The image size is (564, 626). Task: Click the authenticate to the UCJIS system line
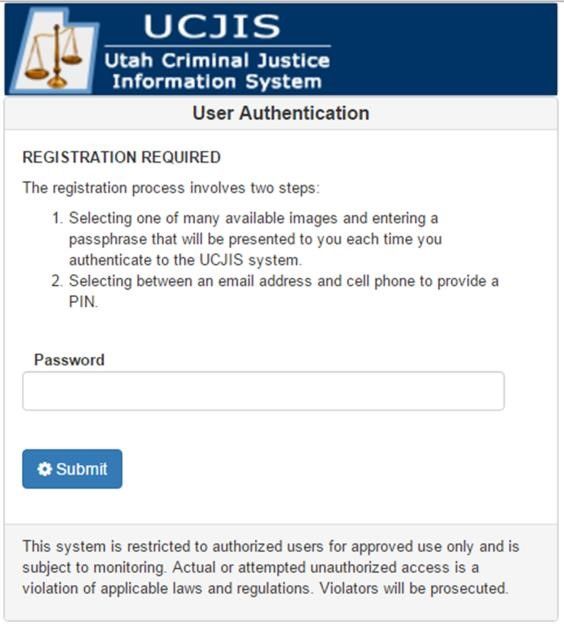tap(185, 260)
